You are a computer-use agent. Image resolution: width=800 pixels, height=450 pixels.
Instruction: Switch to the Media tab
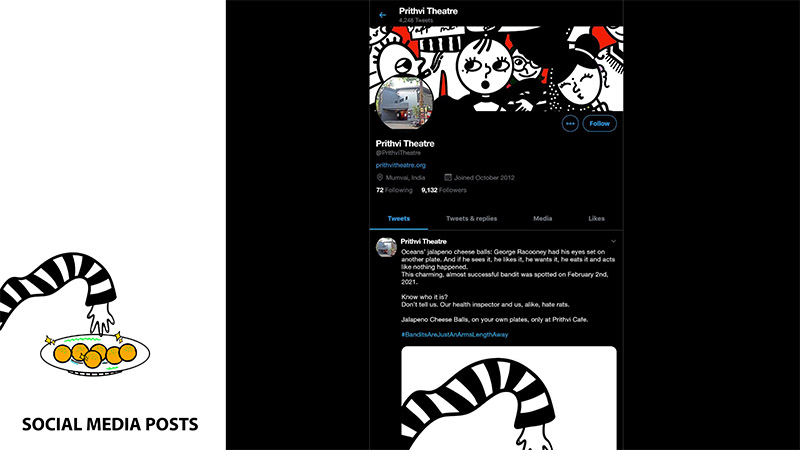[x=542, y=218]
